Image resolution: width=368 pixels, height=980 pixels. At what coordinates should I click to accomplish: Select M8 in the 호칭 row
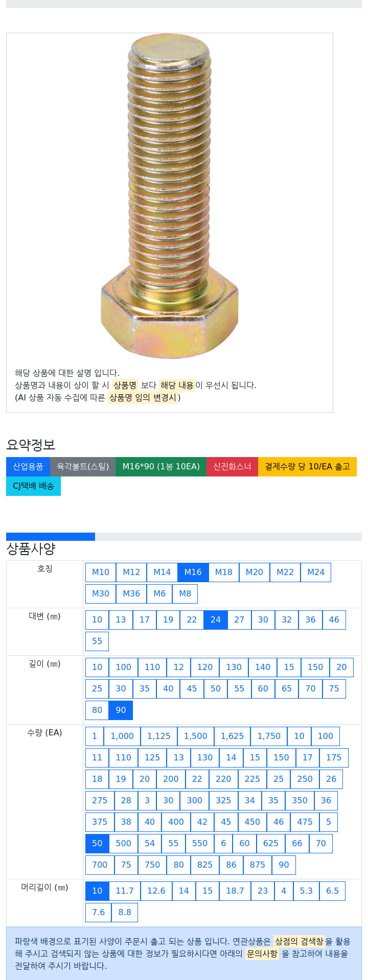coord(185,593)
